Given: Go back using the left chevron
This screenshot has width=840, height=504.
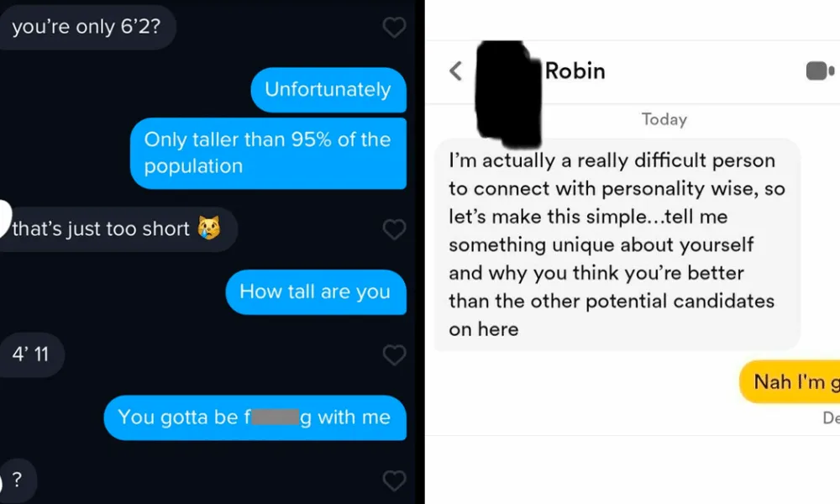Looking at the screenshot, I should click(x=455, y=71).
